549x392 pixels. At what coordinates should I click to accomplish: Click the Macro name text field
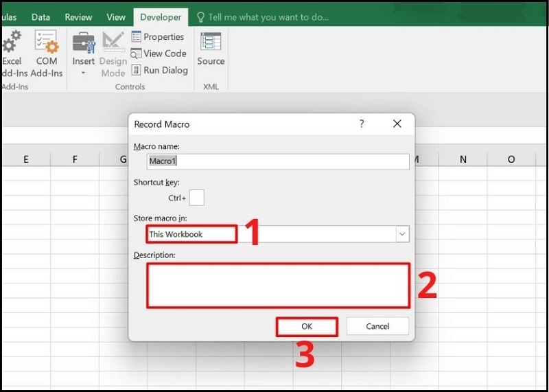278,161
